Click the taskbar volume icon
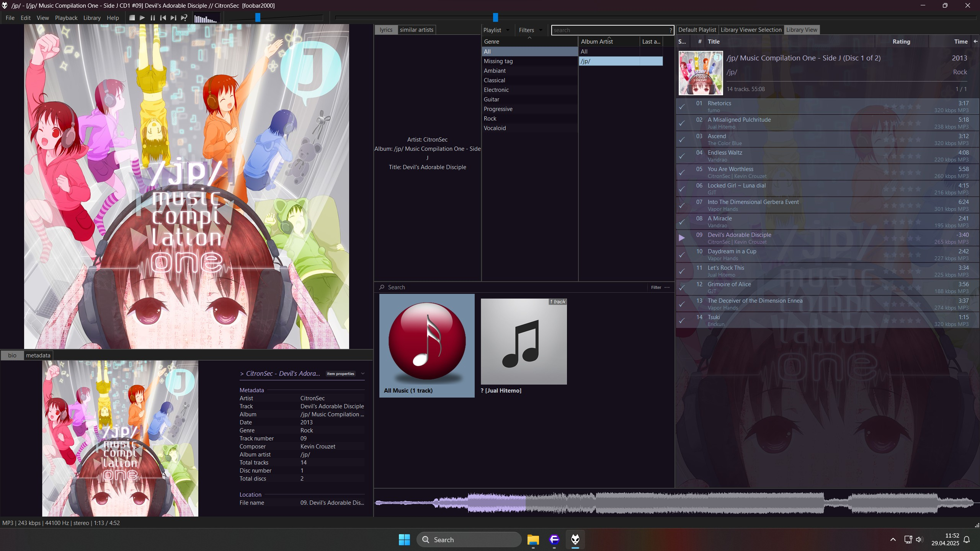The width and height of the screenshot is (980, 551). pos(919,540)
